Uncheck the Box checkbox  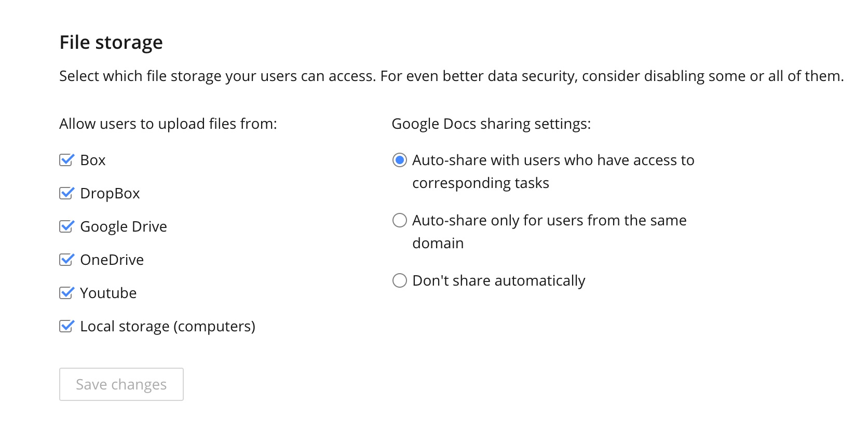pyautogui.click(x=66, y=160)
